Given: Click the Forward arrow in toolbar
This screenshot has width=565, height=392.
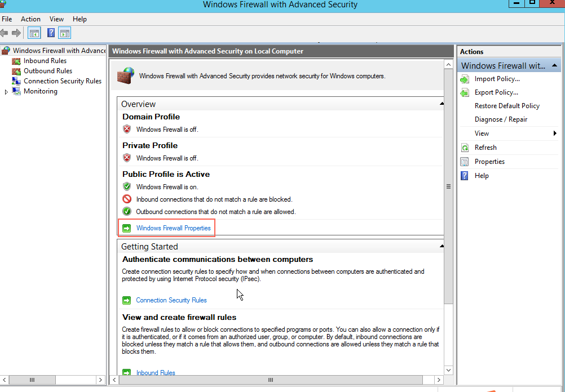Looking at the screenshot, I should [x=16, y=33].
